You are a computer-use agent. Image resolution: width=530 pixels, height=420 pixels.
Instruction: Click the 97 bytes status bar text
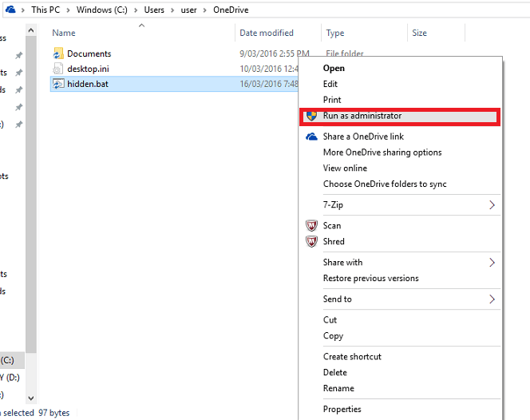(x=53, y=413)
